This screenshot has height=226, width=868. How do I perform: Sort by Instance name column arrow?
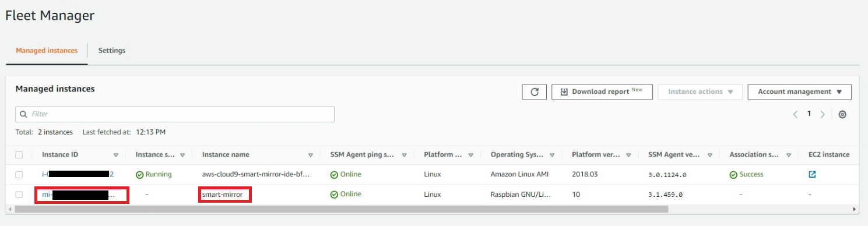[x=310, y=155]
